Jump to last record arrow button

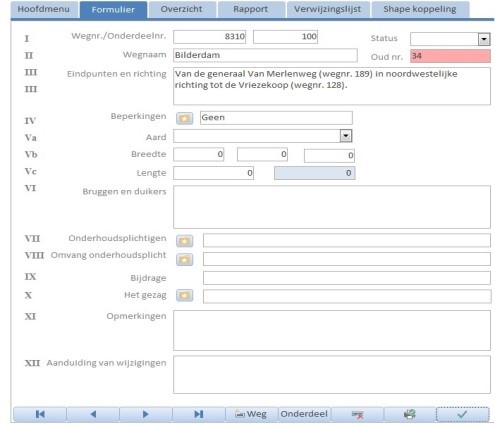[x=199, y=414]
